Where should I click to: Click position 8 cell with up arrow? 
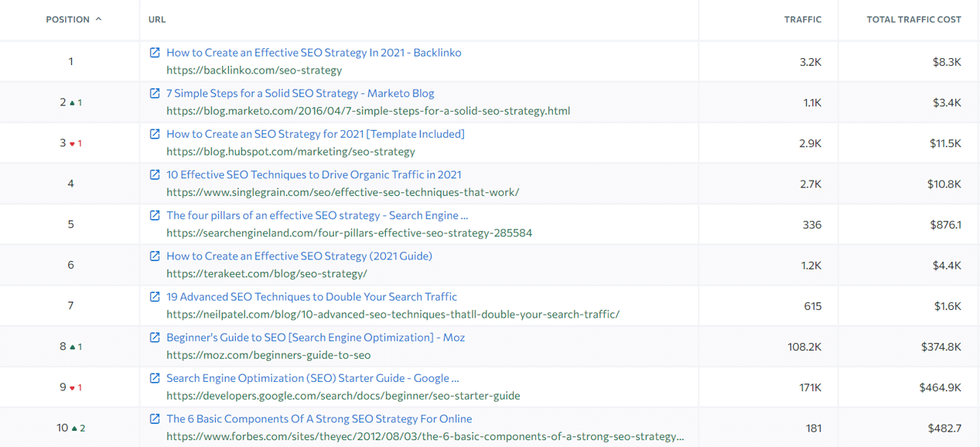tap(70, 347)
